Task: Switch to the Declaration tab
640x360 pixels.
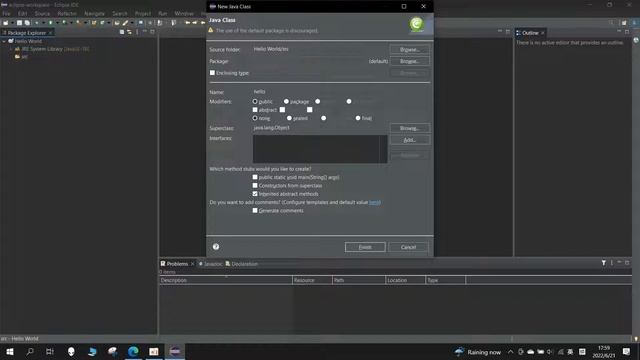Action: click(x=242, y=264)
